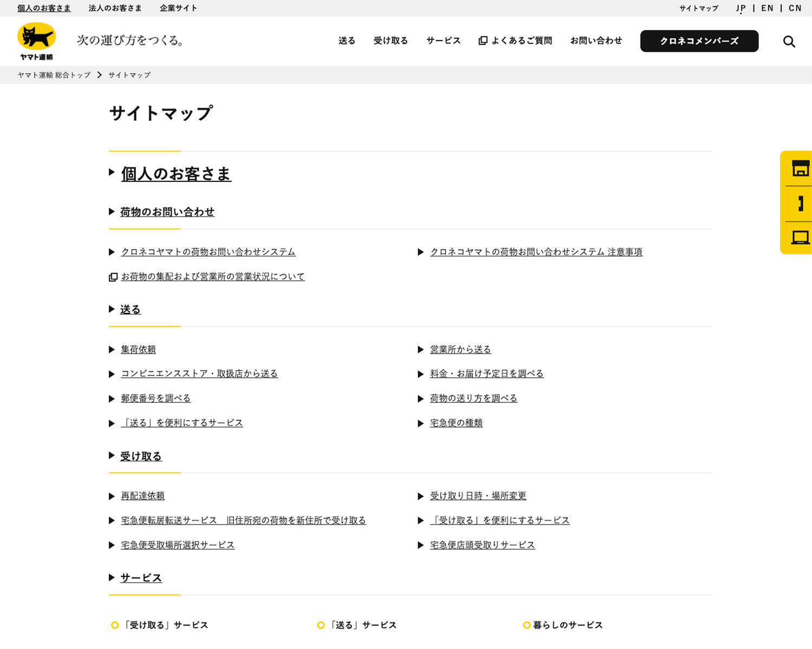
Task: Select the 個人のお客さま top tab
Action: pos(44,8)
